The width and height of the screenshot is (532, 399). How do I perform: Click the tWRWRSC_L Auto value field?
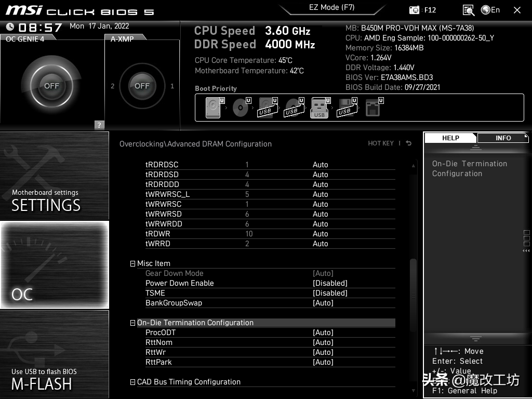320,194
